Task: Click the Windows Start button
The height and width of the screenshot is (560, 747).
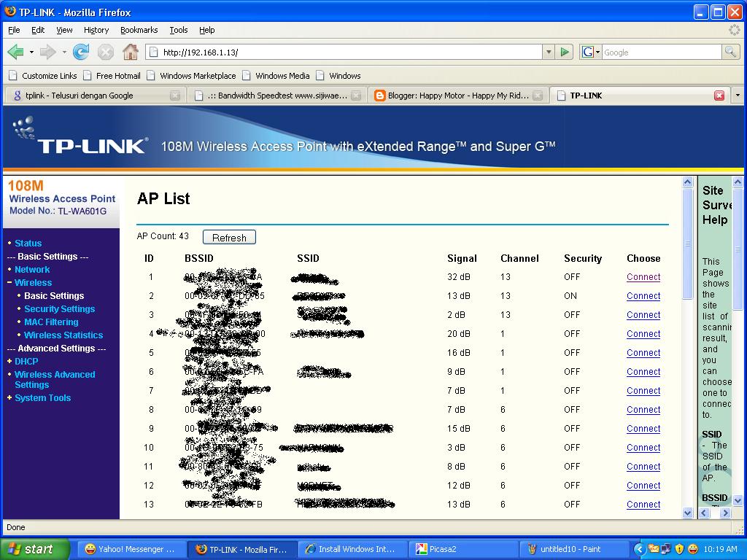Action: [x=35, y=549]
